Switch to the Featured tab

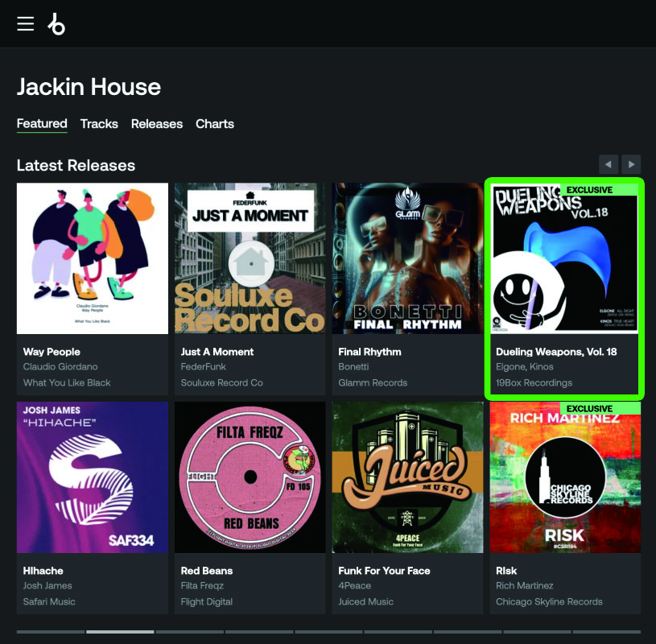point(42,123)
